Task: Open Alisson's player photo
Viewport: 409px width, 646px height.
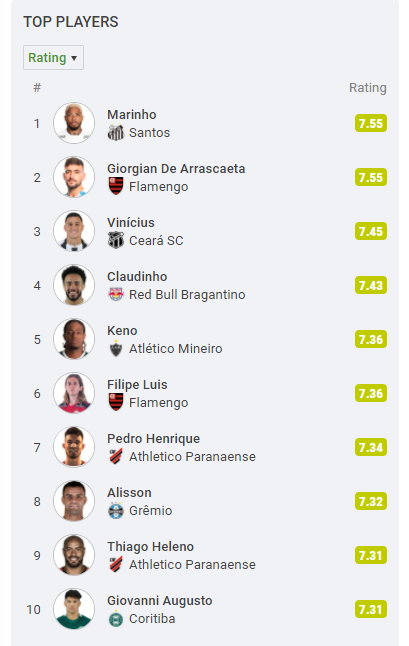Action: tap(74, 501)
